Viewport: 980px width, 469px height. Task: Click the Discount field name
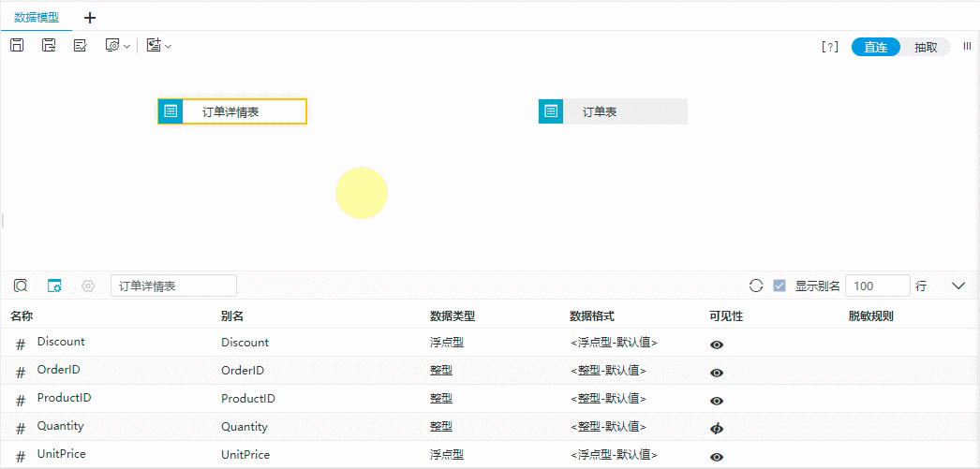click(x=61, y=342)
